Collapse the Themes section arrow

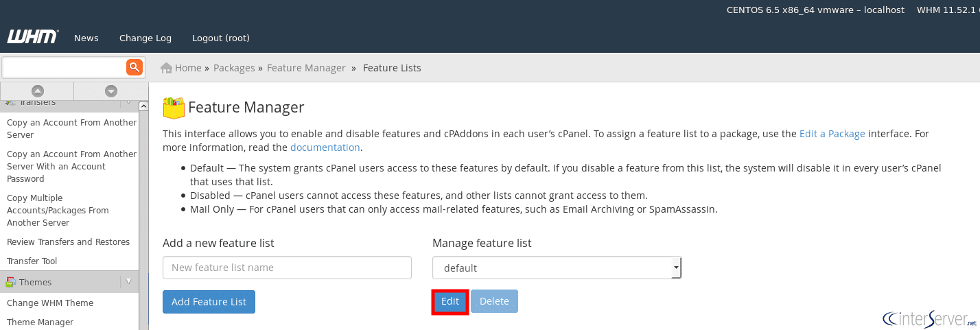(128, 282)
